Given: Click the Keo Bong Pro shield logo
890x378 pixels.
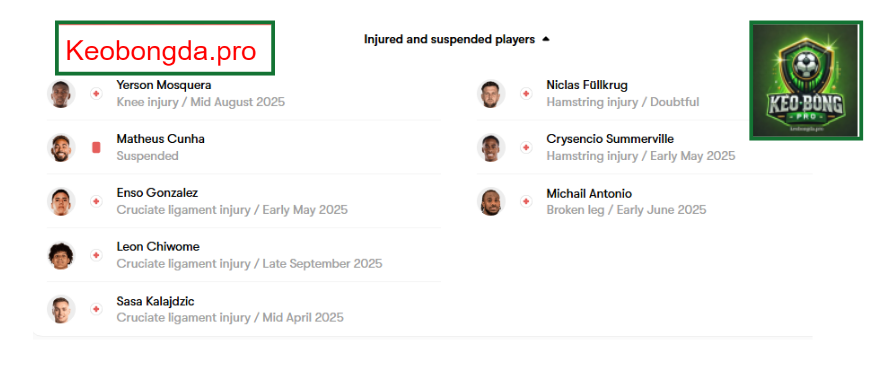Looking at the screenshot, I should click(x=806, y=80).
